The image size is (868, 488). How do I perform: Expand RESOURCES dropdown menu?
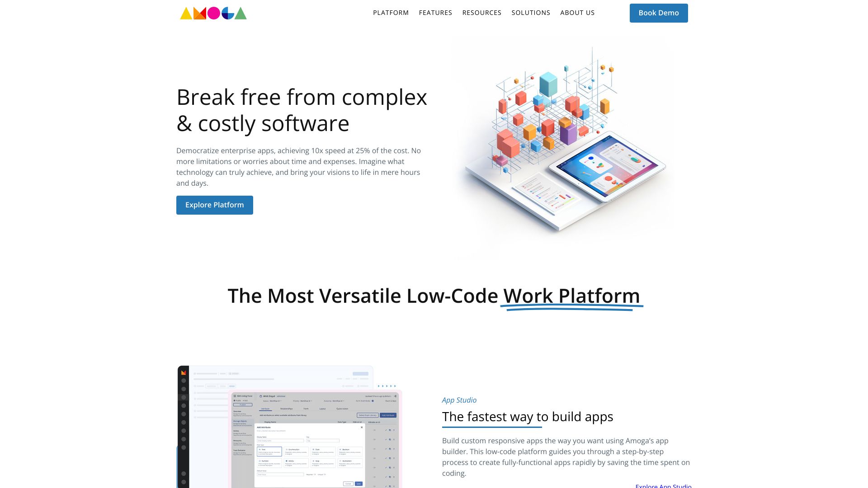point(481,13)
